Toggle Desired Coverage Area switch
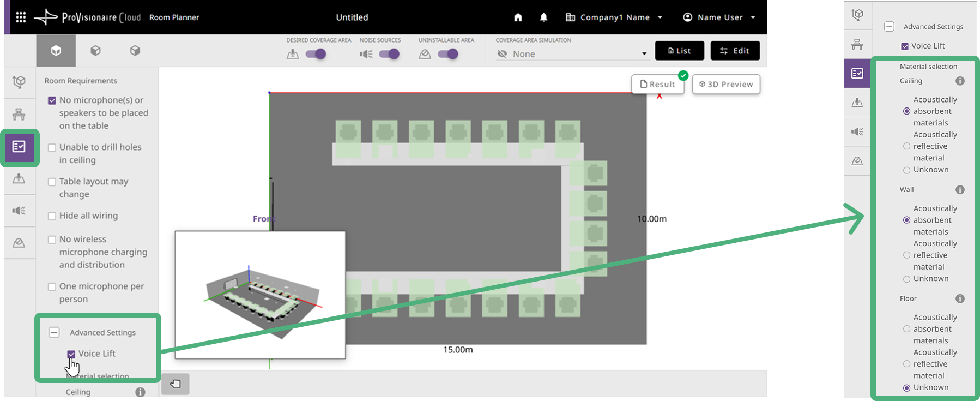980x401 pixels. [x=316, y=54]
